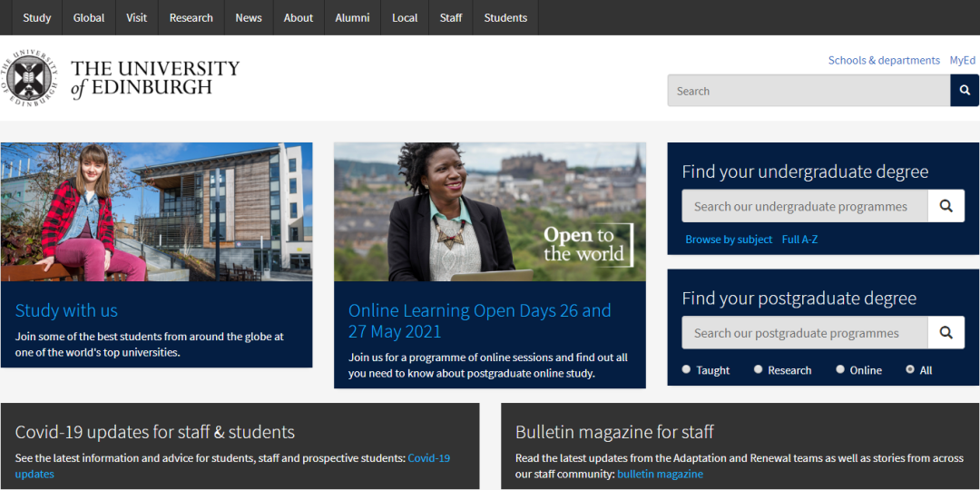The width and height of the screenshot is (980, 490).
Task: Focus the main Search input field
Action: [808, 91]
